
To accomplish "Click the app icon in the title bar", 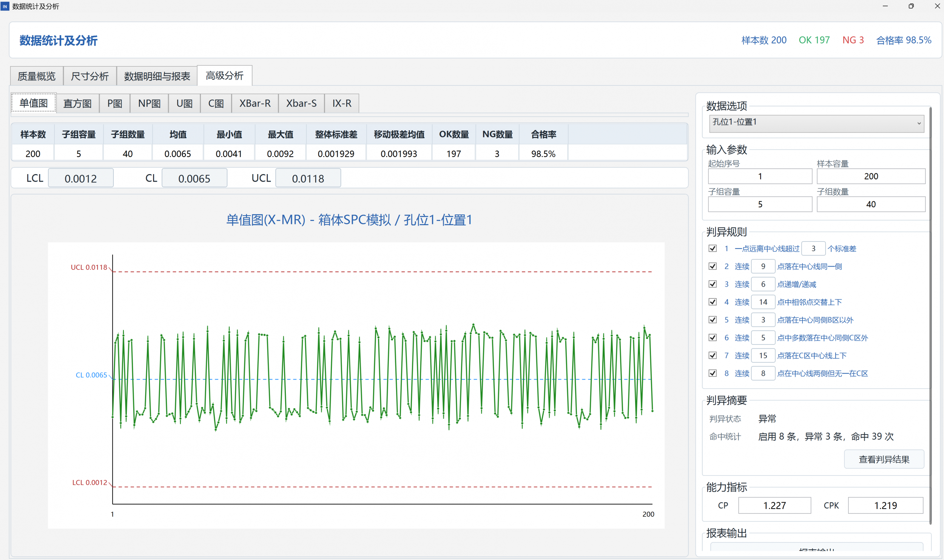I will [x=5, y=6].
